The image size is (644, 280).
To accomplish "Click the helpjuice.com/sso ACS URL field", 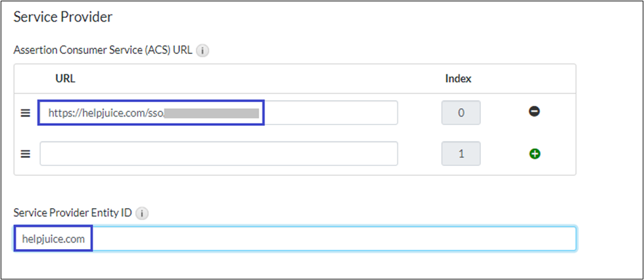I will click(329, 113).
